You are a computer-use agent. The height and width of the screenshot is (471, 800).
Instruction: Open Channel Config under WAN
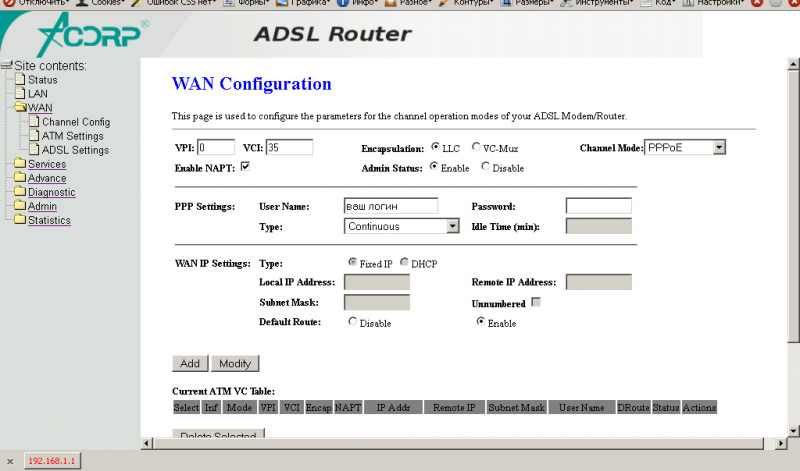click(x=75, y=122)
